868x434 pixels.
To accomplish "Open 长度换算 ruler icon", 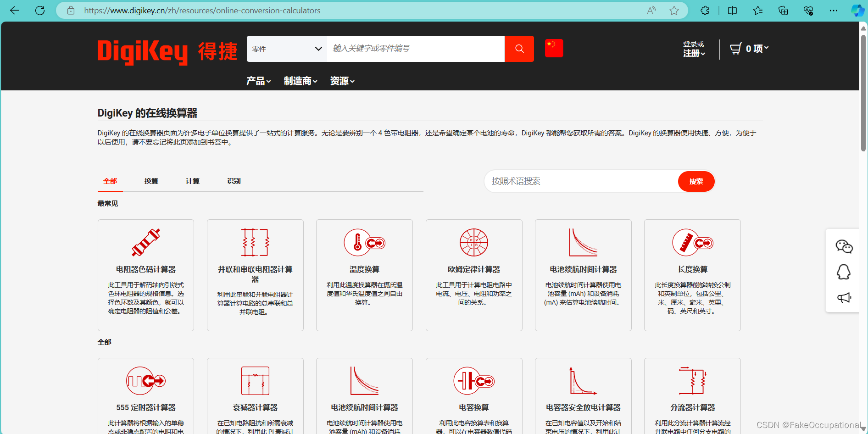I will tap(693, 242).
